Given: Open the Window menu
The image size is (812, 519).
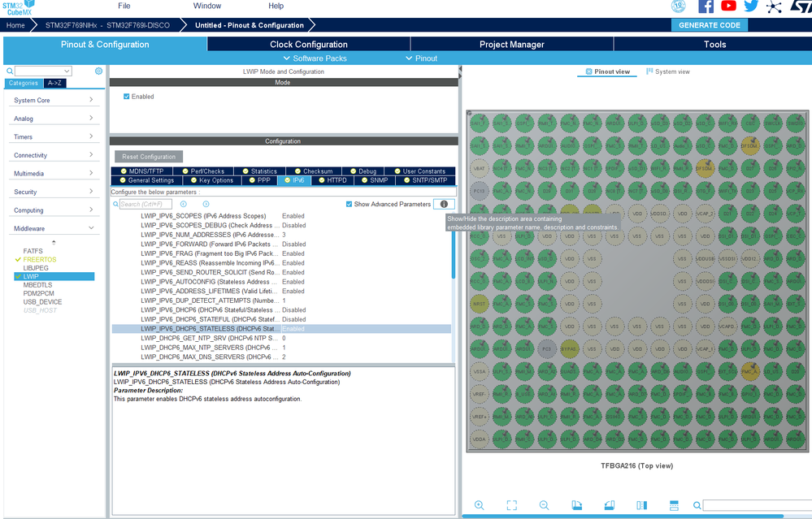Looking at the screenshot, I should coord(207,6).
